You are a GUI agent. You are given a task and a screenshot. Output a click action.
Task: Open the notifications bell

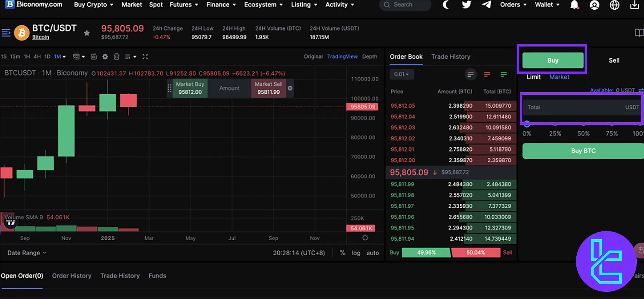coord(574,5)
